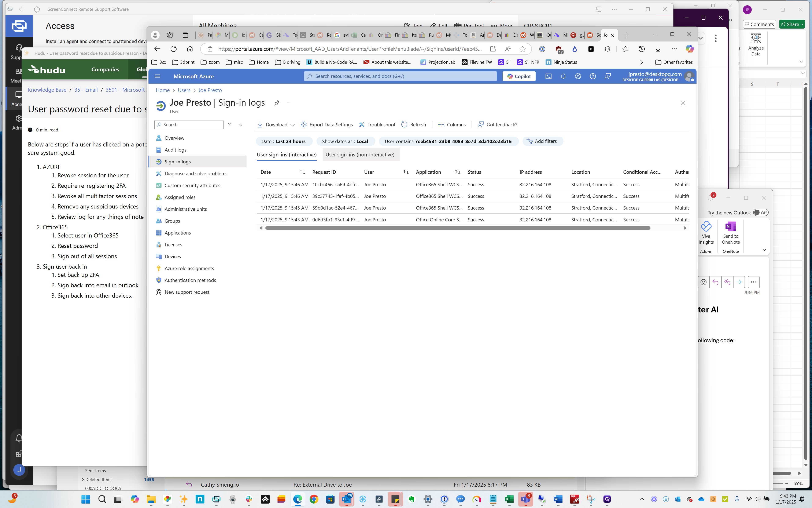Open Excel from the Windows taskbar

pos(509,499)
